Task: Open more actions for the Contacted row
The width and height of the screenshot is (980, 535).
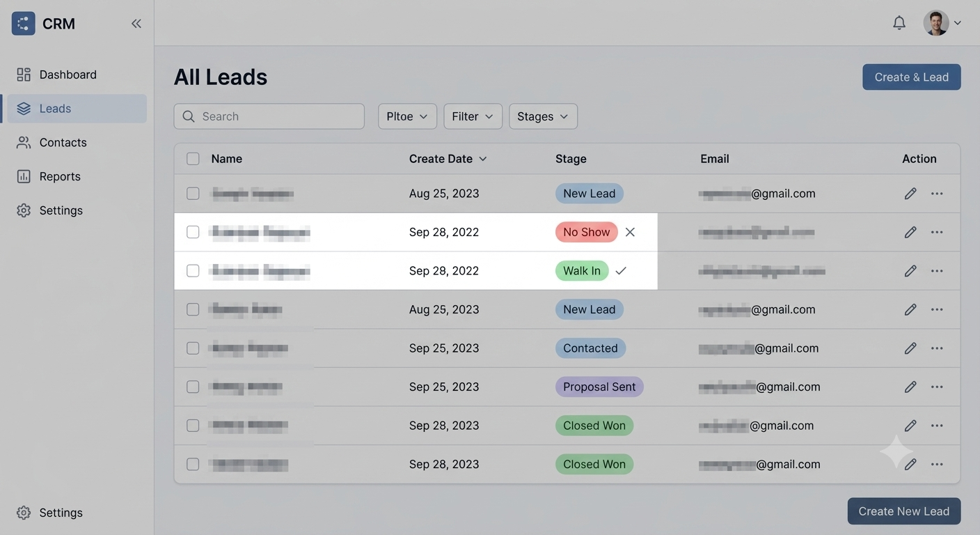Action: (937, 348)
